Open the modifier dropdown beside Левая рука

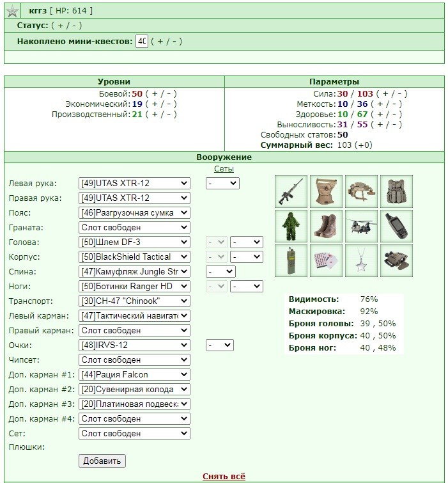(222, 183)
